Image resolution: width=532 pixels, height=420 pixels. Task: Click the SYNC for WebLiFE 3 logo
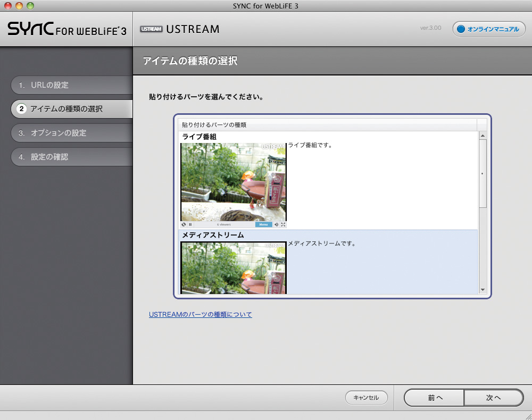pos(67,29)
